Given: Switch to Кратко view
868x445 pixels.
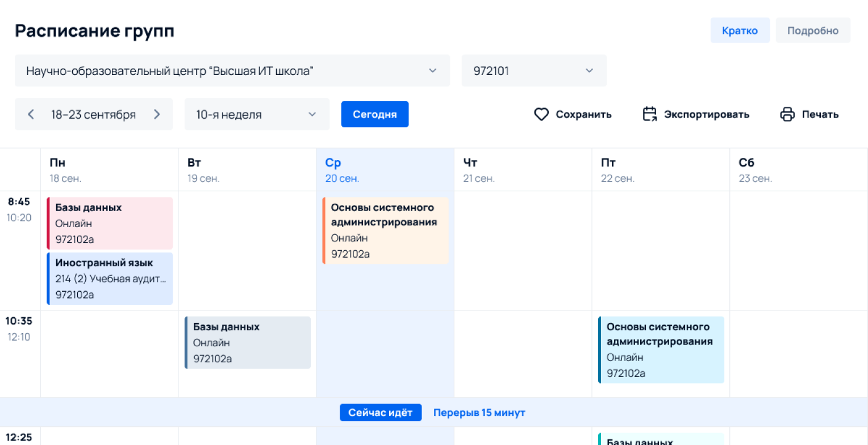Looking at the screenshot, I should pyautogui.click(x=740, y=31).
